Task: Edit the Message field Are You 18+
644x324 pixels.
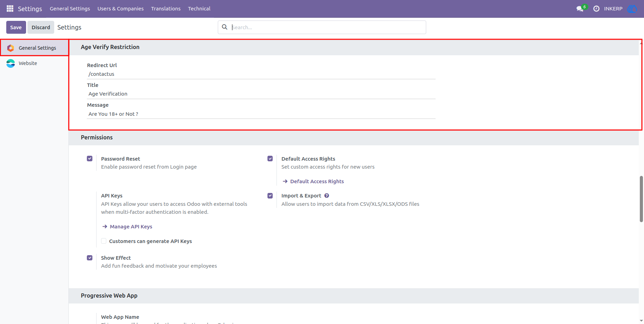Action: coord(261,114)
